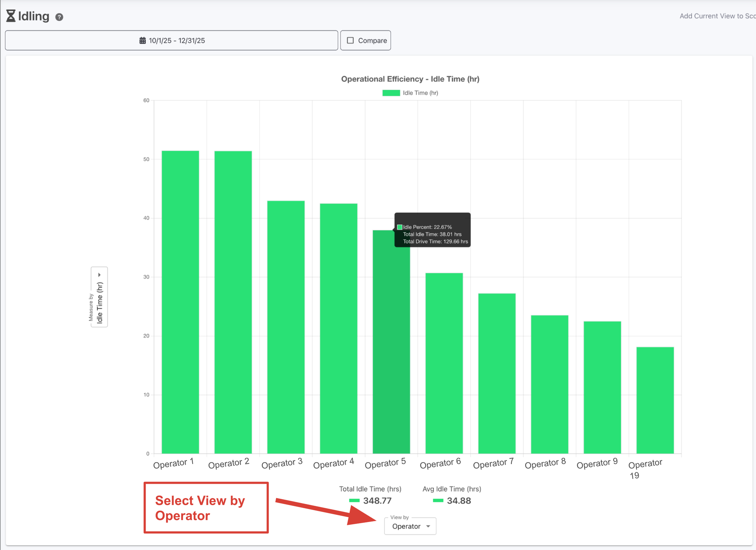Click the Add Current View to Scorecard link
Screen dimensions: 756x550
717,16
